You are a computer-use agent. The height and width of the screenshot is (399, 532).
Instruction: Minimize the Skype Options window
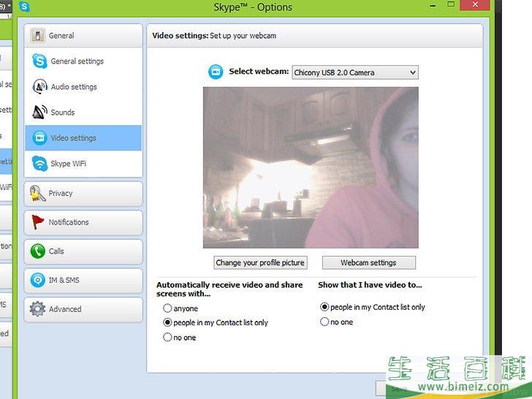[433, 5]
